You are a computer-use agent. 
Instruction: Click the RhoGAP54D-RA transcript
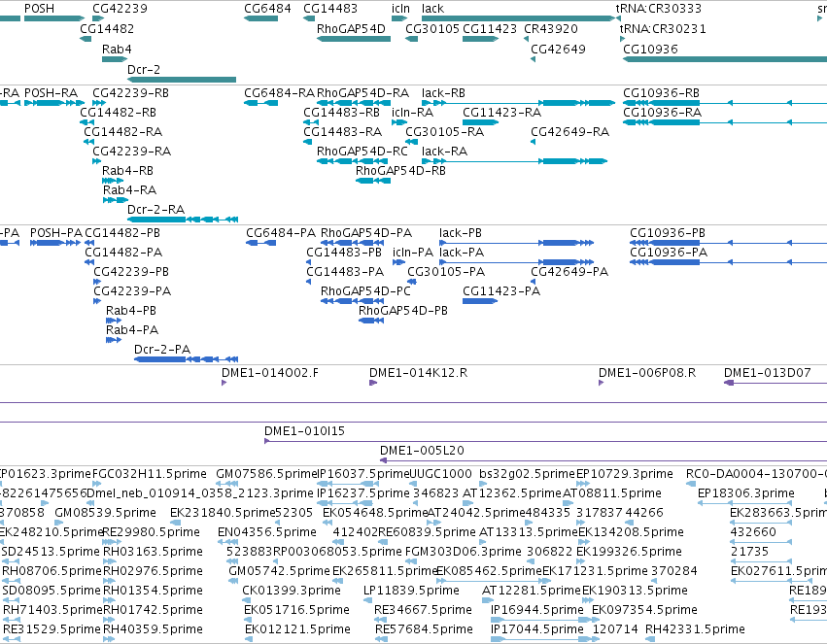pyautogui.click(x=354, y=103)
